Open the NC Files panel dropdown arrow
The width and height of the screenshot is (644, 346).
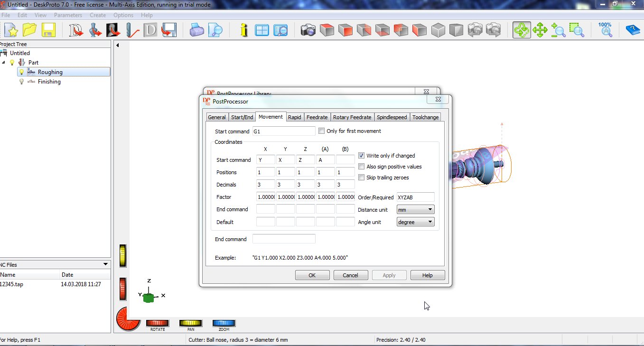pyautogui.click(x=105, y=264)
